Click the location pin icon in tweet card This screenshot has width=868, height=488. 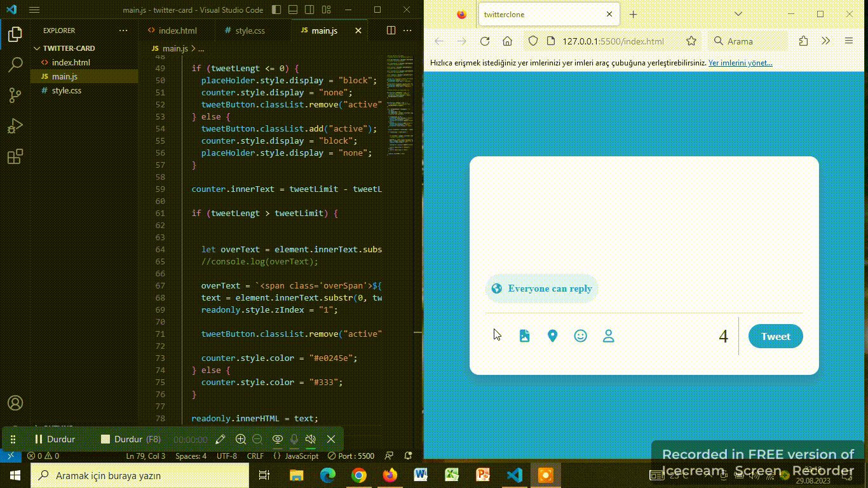click(x=552, y=336)
